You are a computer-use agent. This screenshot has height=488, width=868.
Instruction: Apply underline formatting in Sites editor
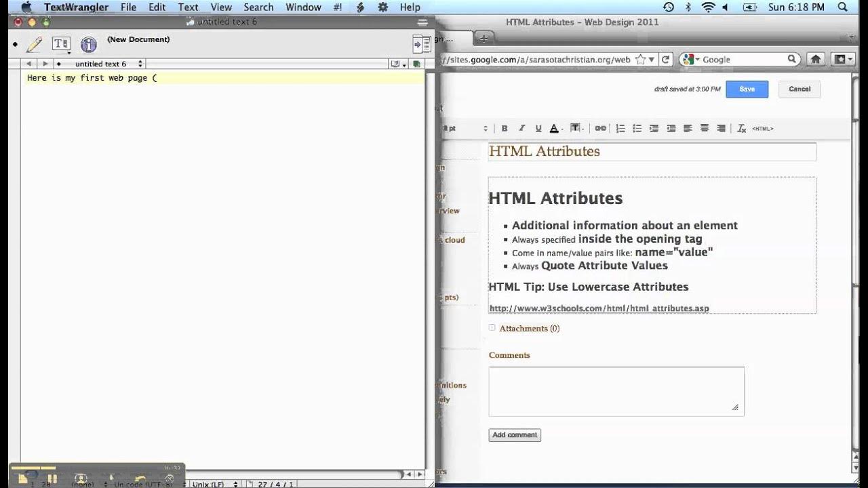pyautogui.click(x=538, y=128)
